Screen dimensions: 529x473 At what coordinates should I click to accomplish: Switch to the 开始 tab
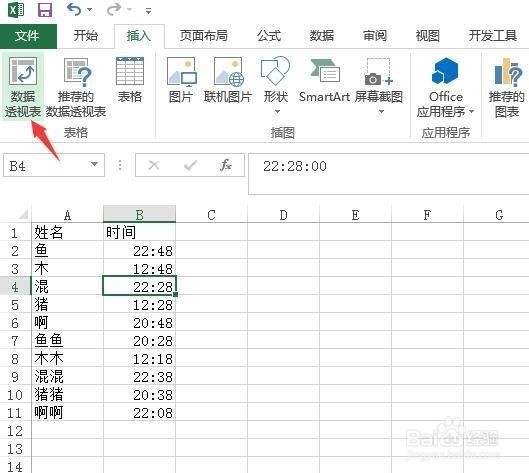(86, 35)
